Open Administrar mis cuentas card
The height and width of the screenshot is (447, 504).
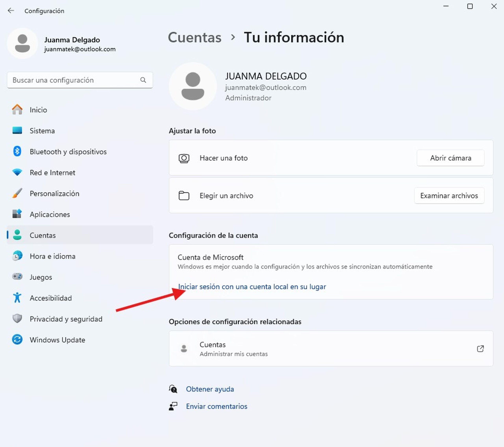[x=331, y=348]
